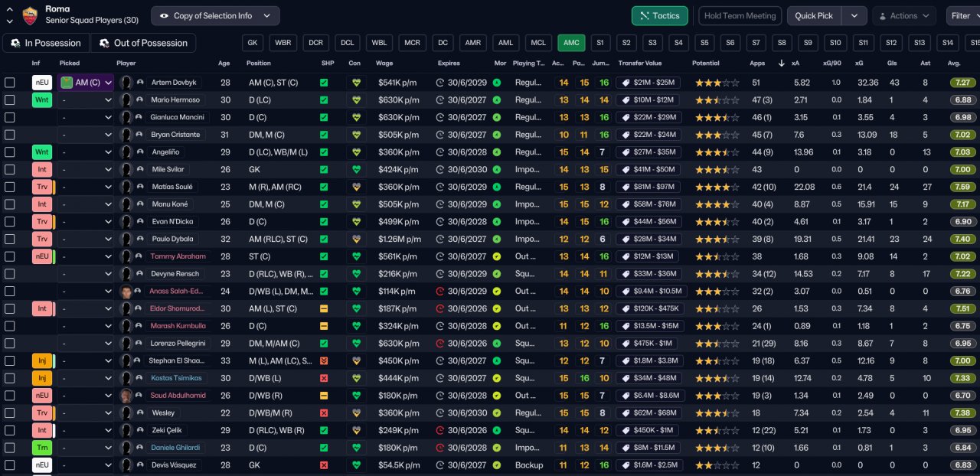The width and height of the screenshot is (980, 476).
Task: Click Matias Soulé's 7.59 average rating pill
Action: [963, 187]
